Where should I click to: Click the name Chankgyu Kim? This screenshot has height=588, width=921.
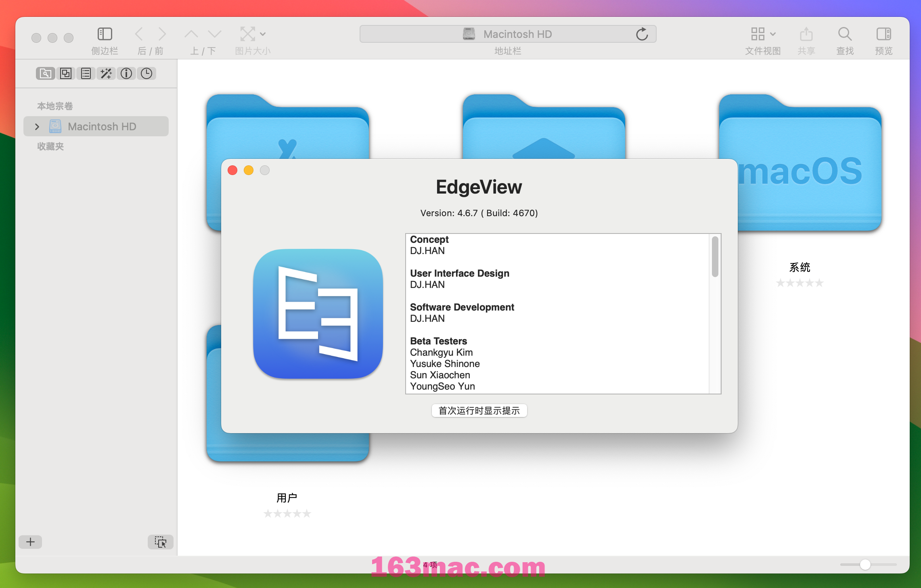(x=441, y=352)
